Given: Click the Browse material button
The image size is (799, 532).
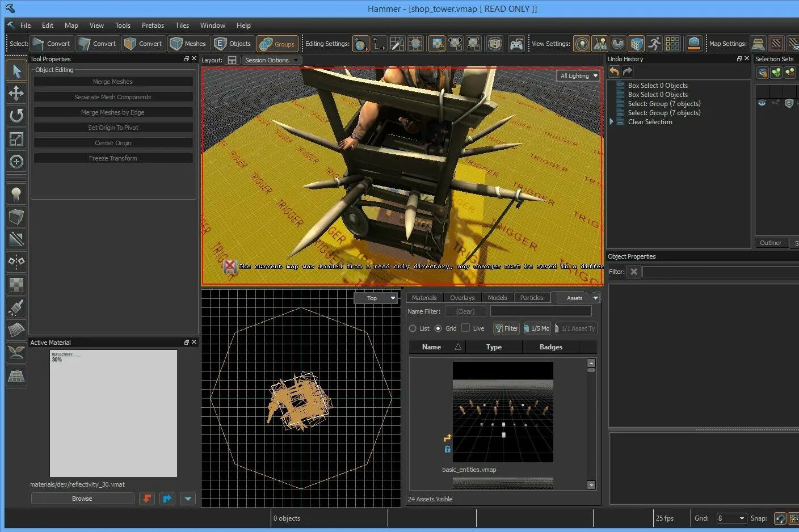Looking at the screenshot, I should coord(82,499).
